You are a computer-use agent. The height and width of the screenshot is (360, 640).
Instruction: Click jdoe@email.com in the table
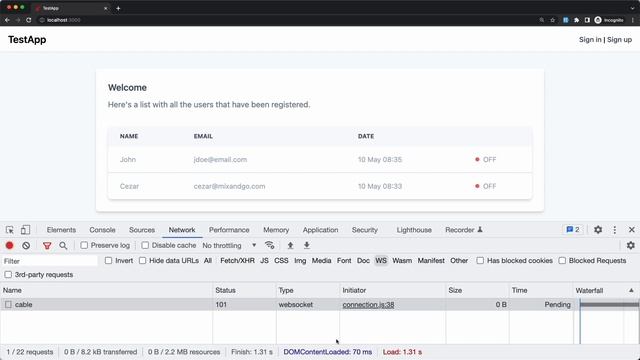[220, 160]
